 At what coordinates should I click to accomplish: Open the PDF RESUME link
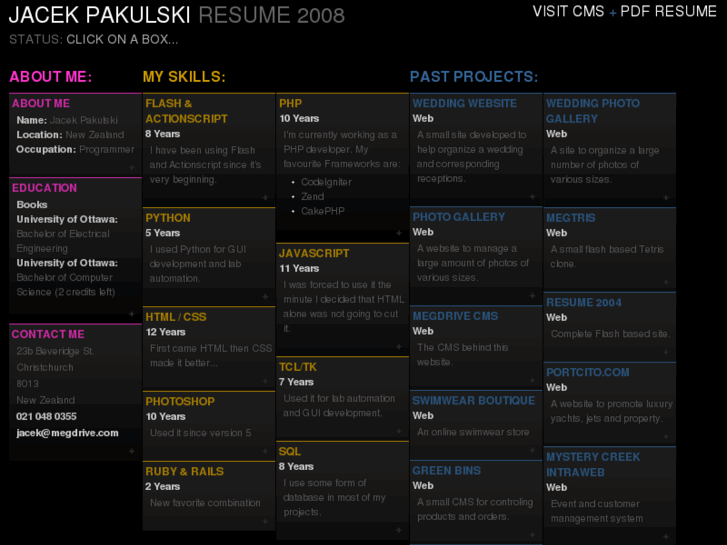point(668,12)
